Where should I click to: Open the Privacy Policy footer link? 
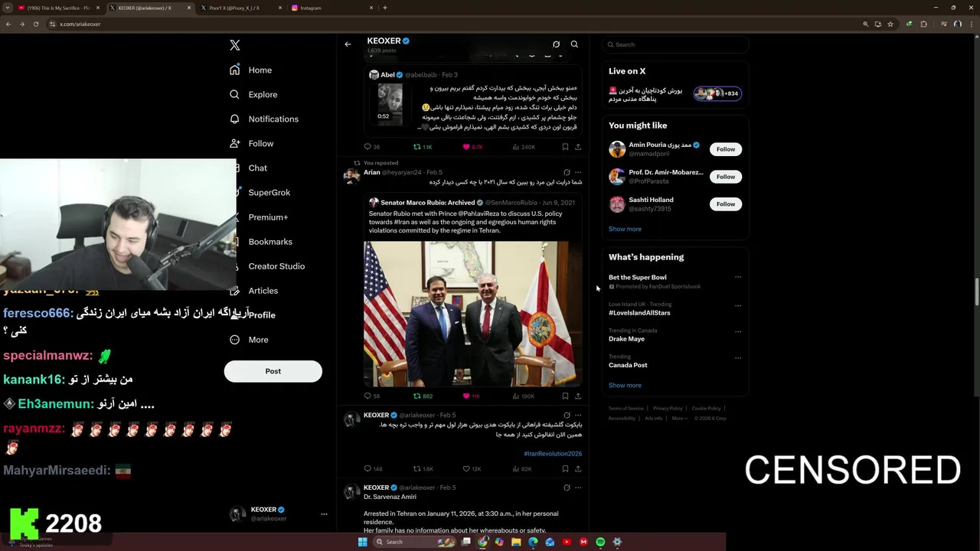pos(668,409)
